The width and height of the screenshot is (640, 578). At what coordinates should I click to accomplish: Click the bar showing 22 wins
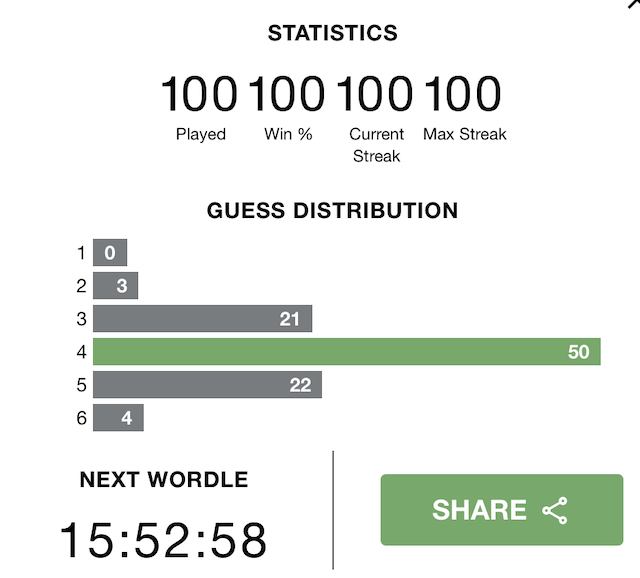[x=207, y=385]
